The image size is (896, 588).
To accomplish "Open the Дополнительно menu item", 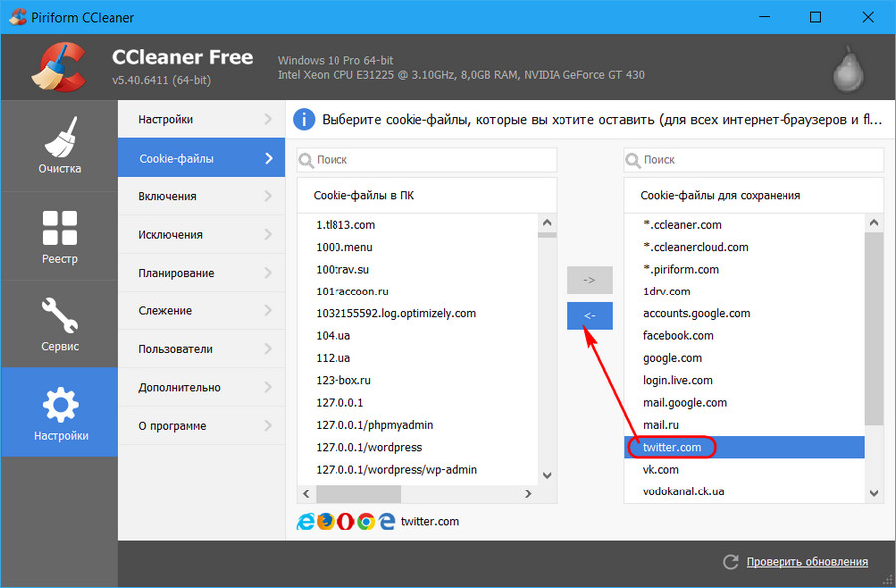I will [x=202, y=387].
